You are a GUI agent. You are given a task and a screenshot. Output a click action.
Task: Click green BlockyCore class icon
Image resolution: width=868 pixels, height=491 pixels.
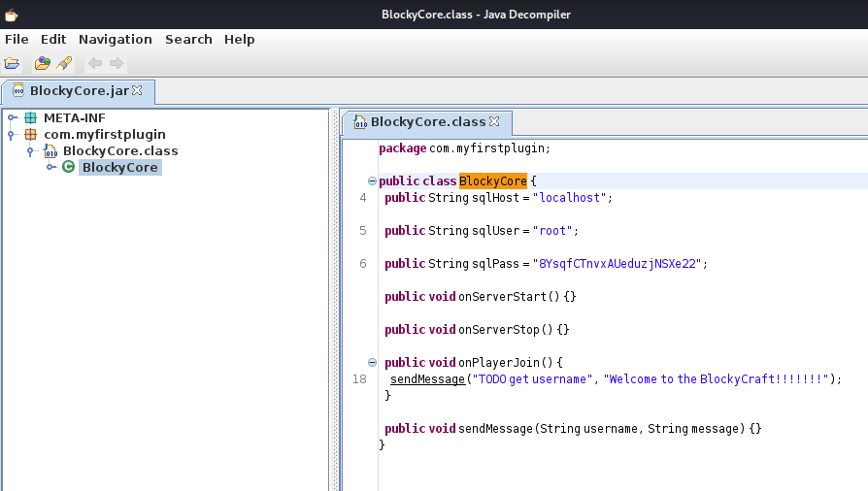click(x=68, y=167)
